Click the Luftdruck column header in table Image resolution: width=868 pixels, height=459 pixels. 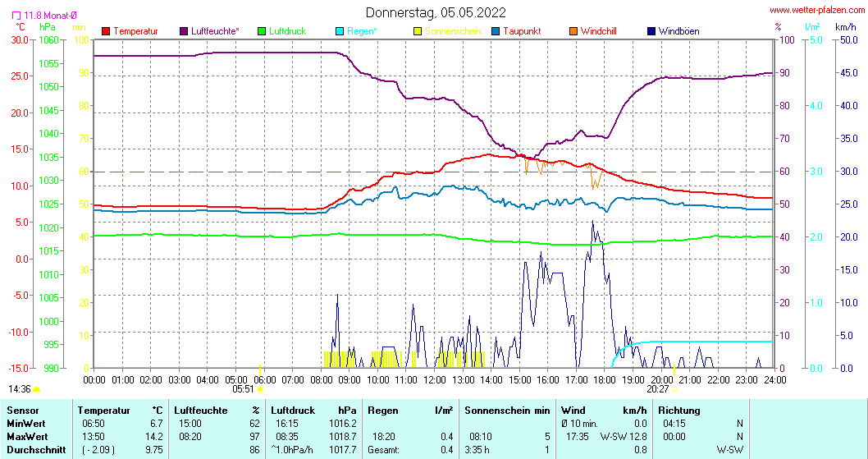tap(293, 411)
